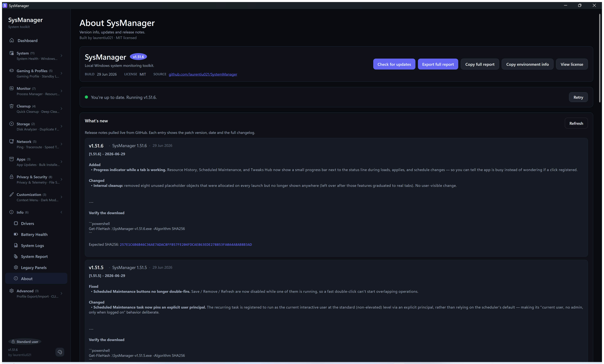Click the System category icon
Screen dimensions: 604x364
(12, 53)
